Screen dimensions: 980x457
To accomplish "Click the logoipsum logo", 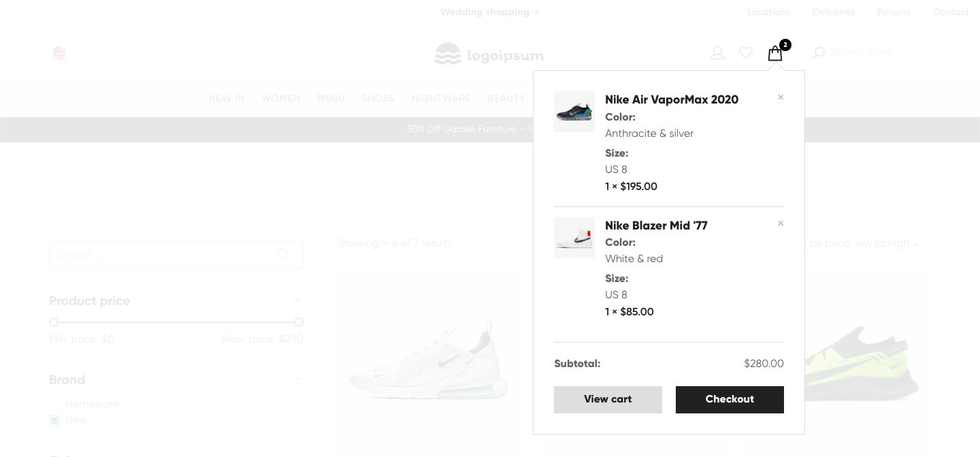I will (490, 54).
